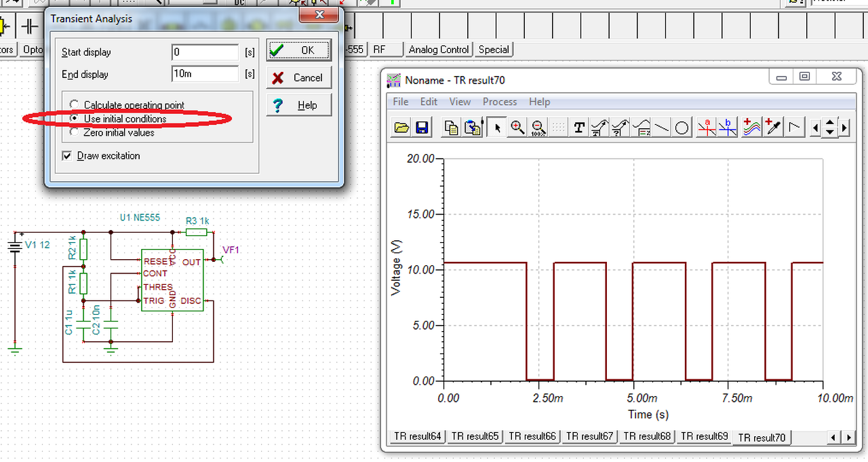Open the File menu in result window

[401, 102]
